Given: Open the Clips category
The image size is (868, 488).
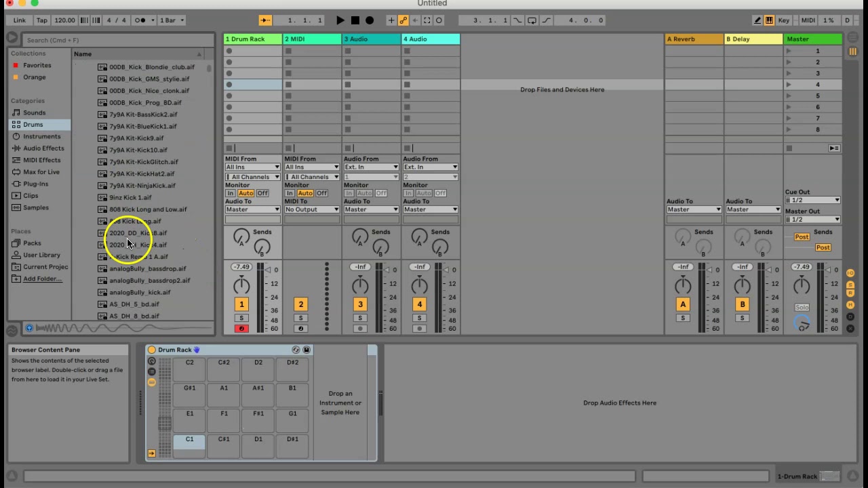Looking at the screenshot, I should coord(31,196).
